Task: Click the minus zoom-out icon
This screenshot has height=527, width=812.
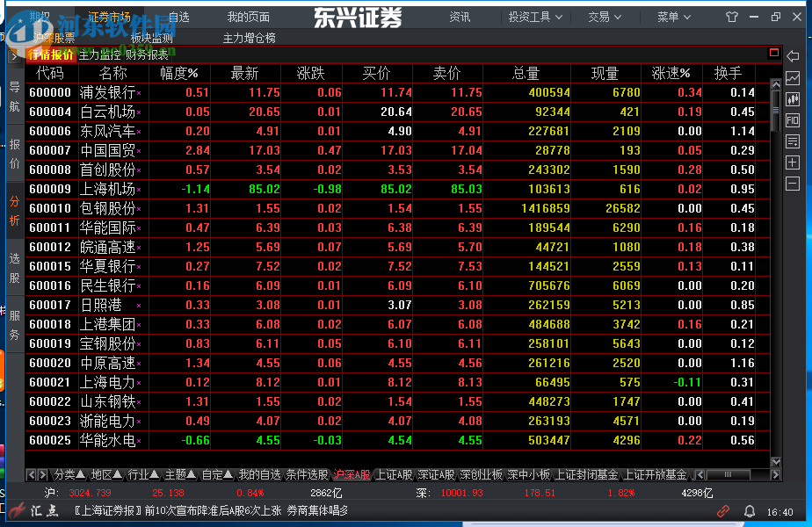Action: pos(793,184)
